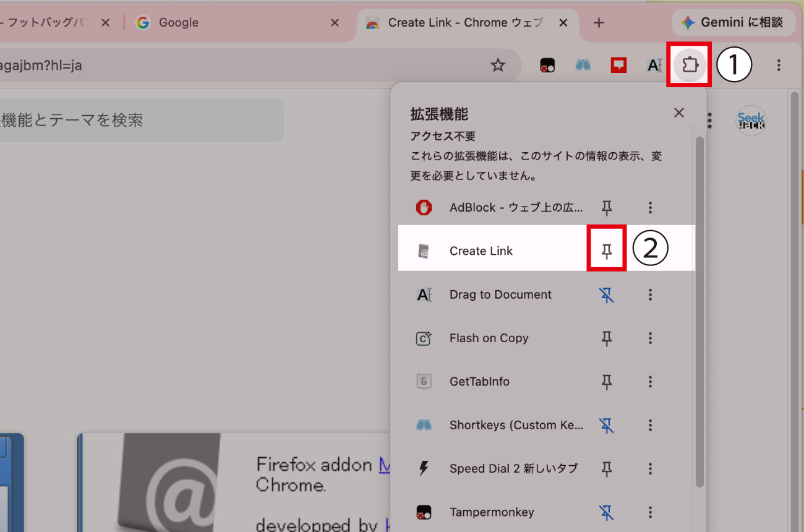Click the GetTabInfo list icon
Screen dimensions: 804x532
pos(424,382)
